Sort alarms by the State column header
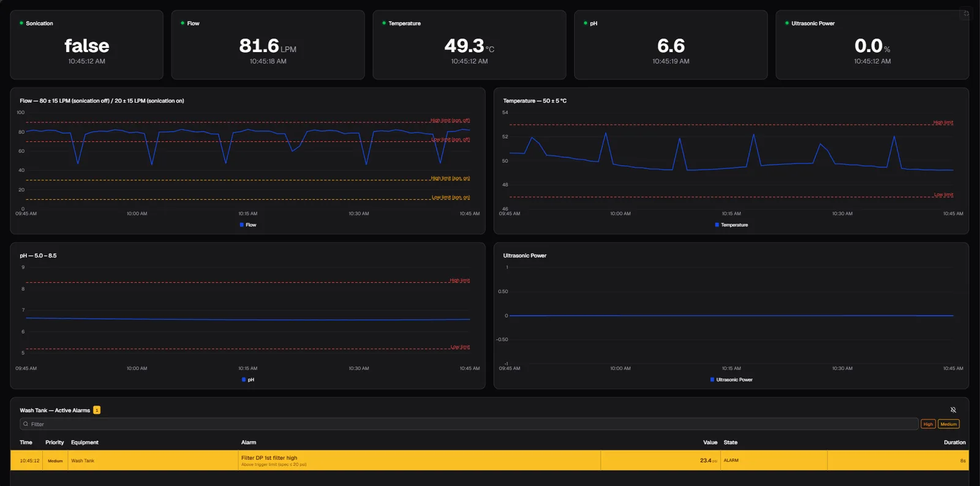The width and height of the screenshot is (980, 486). (x=731, y=443)
